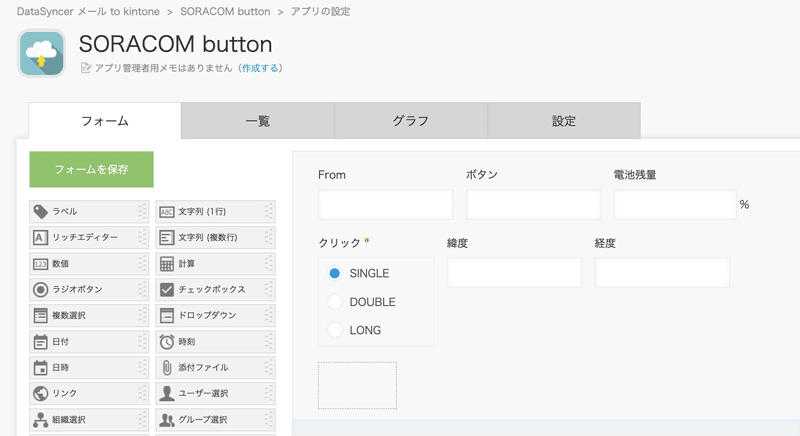Click the フォームを保存 button
The width and height of the screenshot is (800, 436).
[91, 169]
